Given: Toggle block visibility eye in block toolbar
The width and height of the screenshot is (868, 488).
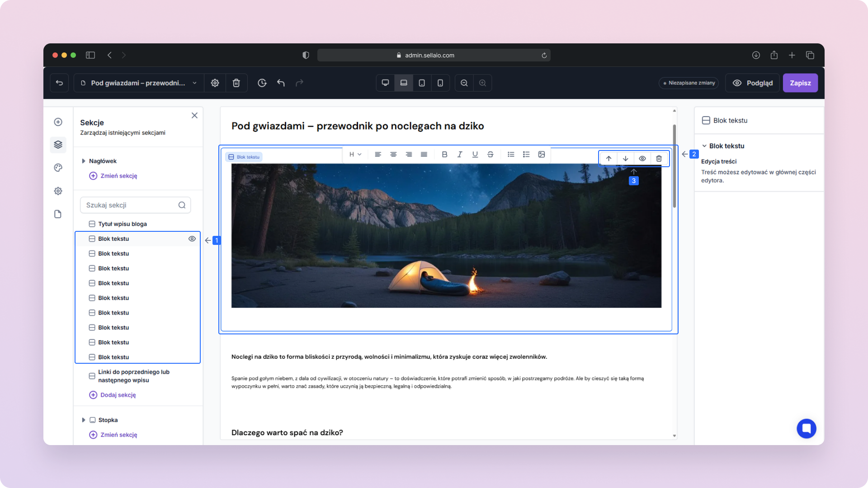Looking at the screenshot, I should pyautogui.click(x=642, y=159).
